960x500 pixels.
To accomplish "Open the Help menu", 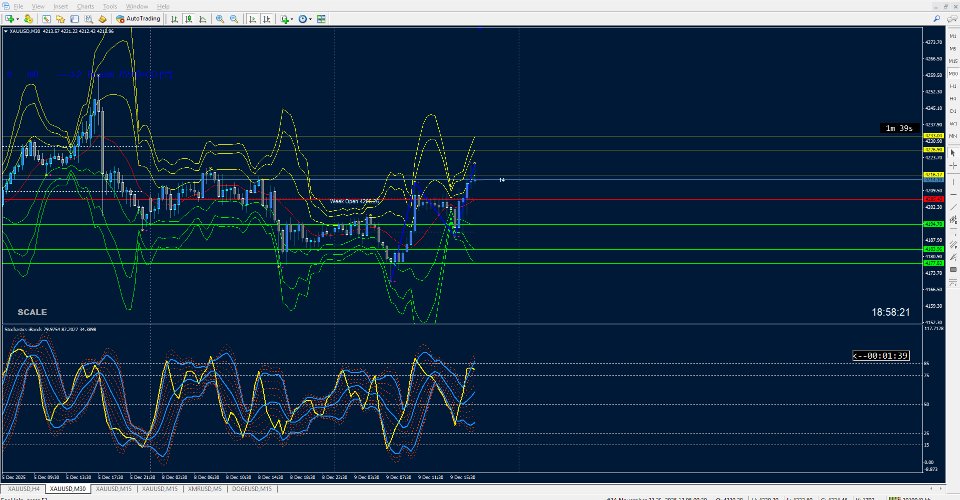I will [x=163, y=6].
